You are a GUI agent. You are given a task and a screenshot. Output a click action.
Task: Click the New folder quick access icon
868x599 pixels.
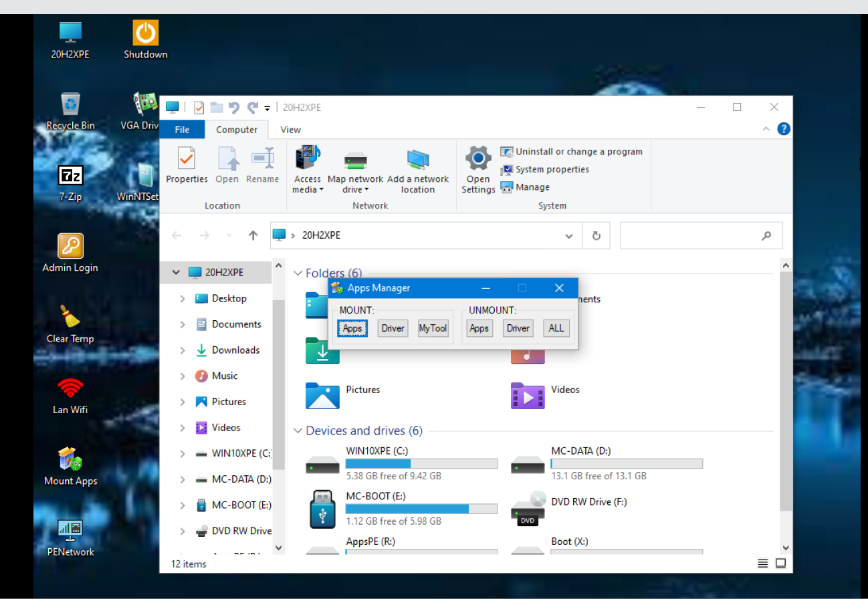coord(217,107)
